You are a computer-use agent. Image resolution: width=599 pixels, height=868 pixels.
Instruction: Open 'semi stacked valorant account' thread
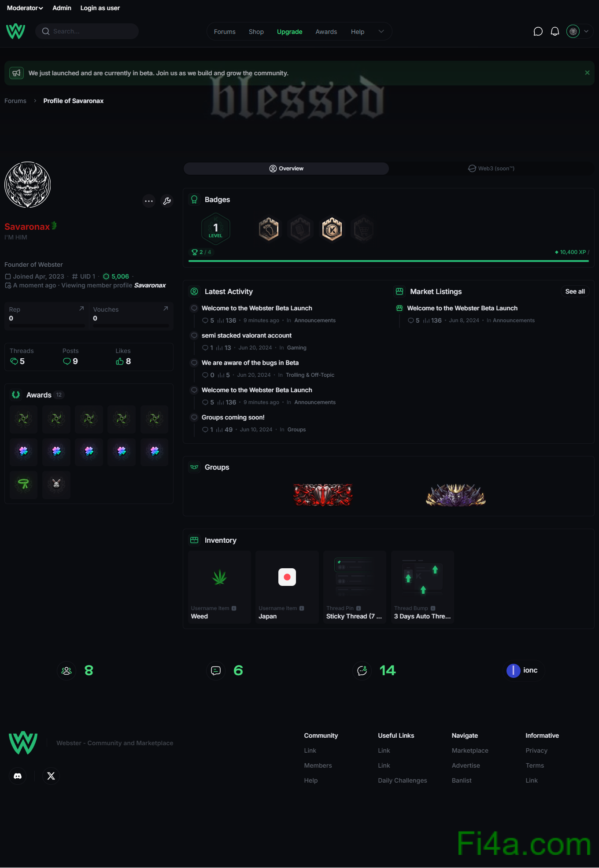pos(247,335)
